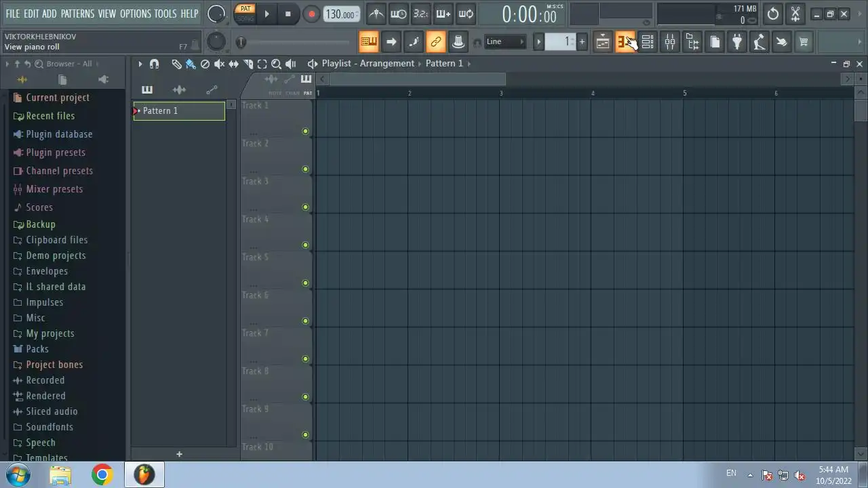Image resolution: width=868 pixels, height=488 pixels.
Task: Click the auto scroll arrow icon
Action: coord(391,42)
